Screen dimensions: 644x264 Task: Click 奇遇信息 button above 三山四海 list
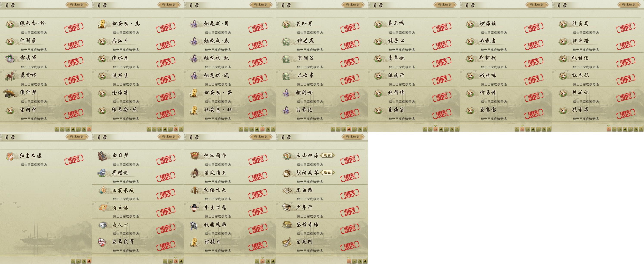pos(353,137)
